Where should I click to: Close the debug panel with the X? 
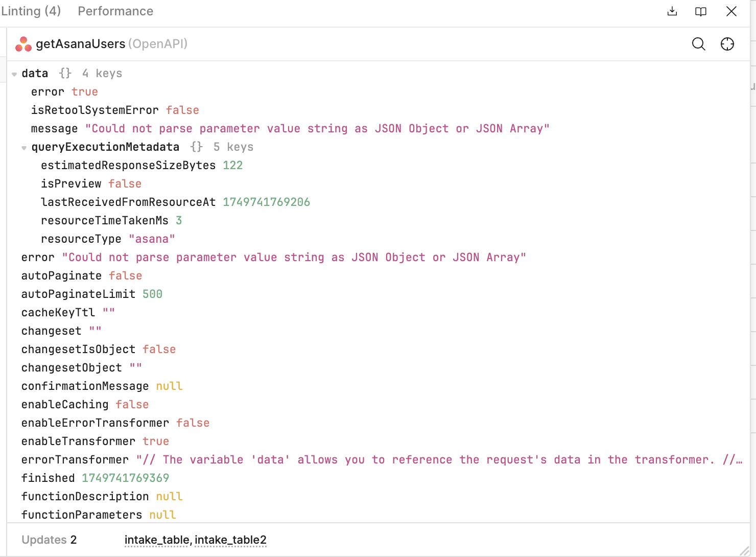(731, 11)
